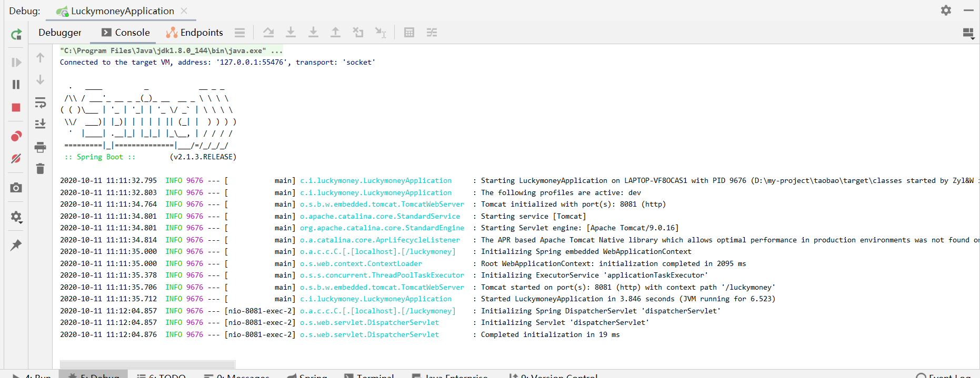Screen dimensions: 980x378
Task: Open the Spring tool window tab
Action: coord(307,376)
